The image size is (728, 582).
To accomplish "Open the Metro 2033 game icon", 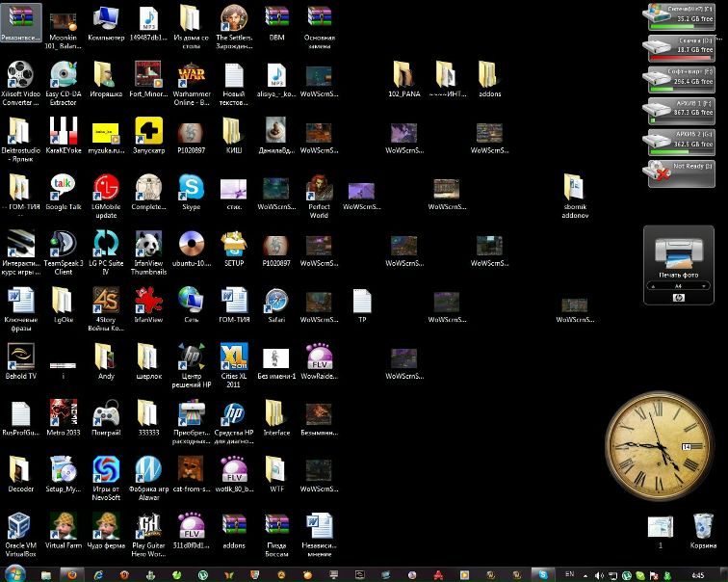I will (x=63, y=412).
